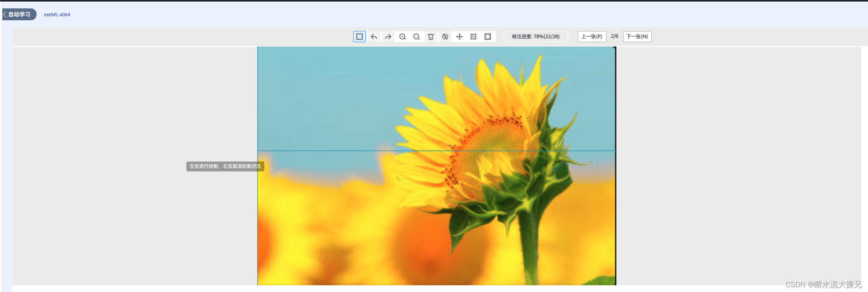The width and height of the screenshot is (868, 292).
Task: Go to previous image 上一张(P)
Action: (x=592, y=37)
